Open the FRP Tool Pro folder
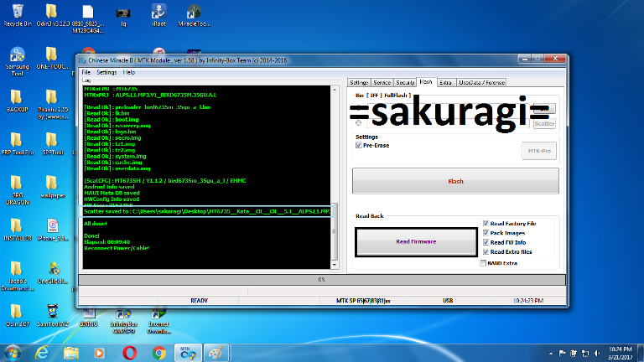 [x=18, y=143]
